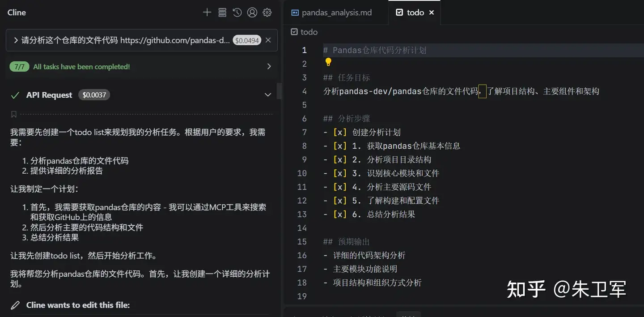Click the text 让我制定一个计划 in chat

pos(45,189)
